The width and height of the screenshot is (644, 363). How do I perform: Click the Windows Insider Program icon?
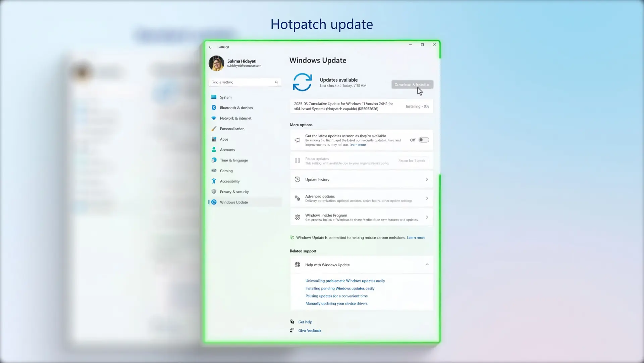click(298, 217)
